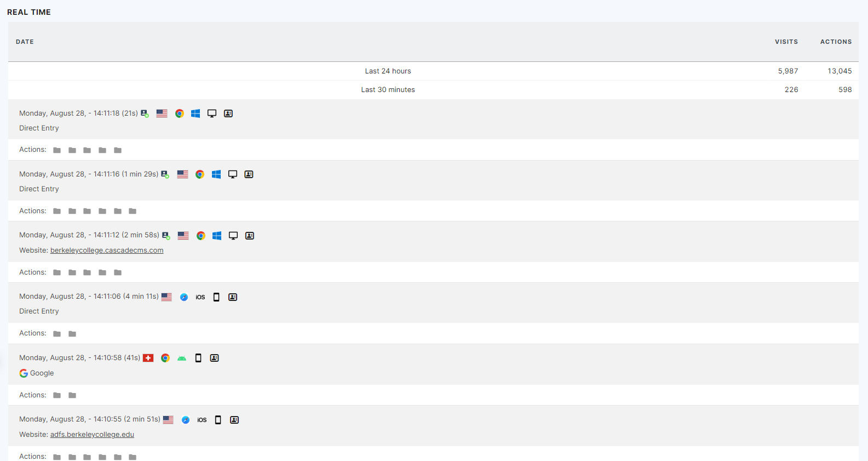868x461 pixels.
Task: Click the ACTIONS column header
Action: (x=836, y=42)
